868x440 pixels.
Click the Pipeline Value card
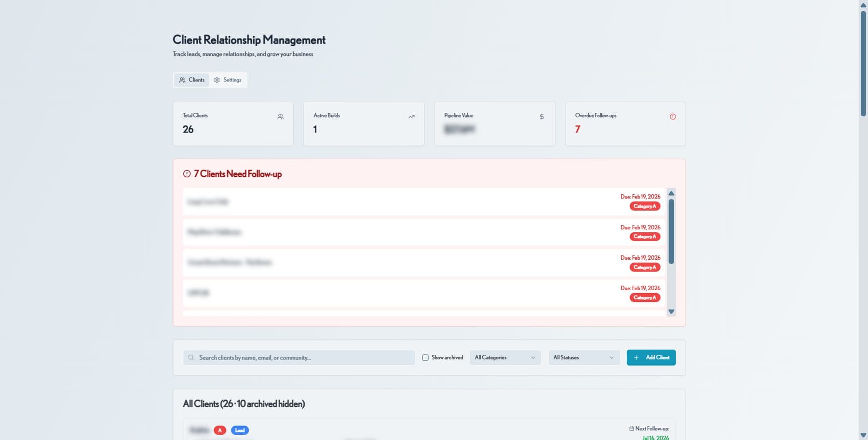tap(495, 123)
